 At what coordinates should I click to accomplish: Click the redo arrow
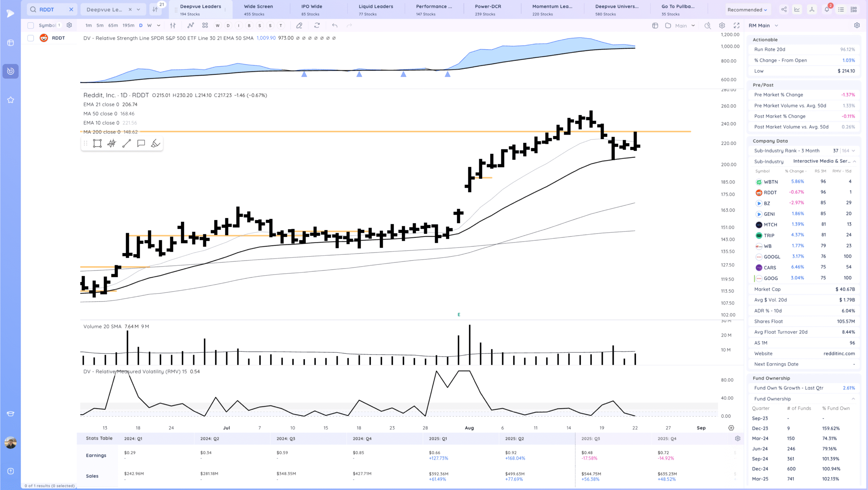pos(349,25)
